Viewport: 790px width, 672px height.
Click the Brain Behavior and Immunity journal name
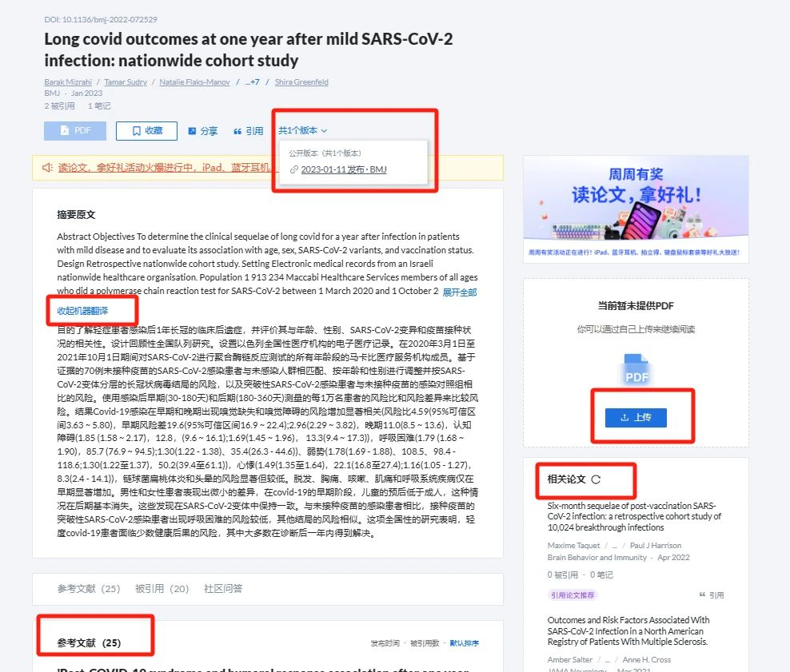[597, 558]
